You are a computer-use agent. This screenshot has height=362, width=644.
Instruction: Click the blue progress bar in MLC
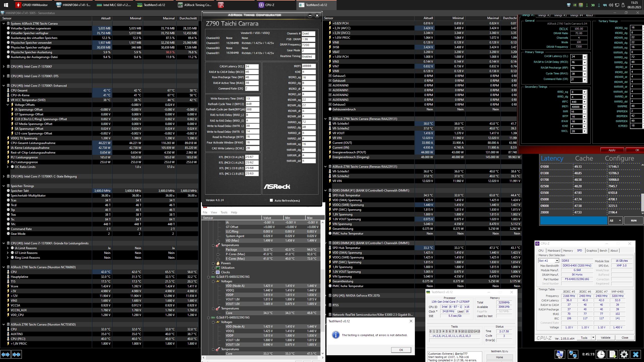(573, 220)
